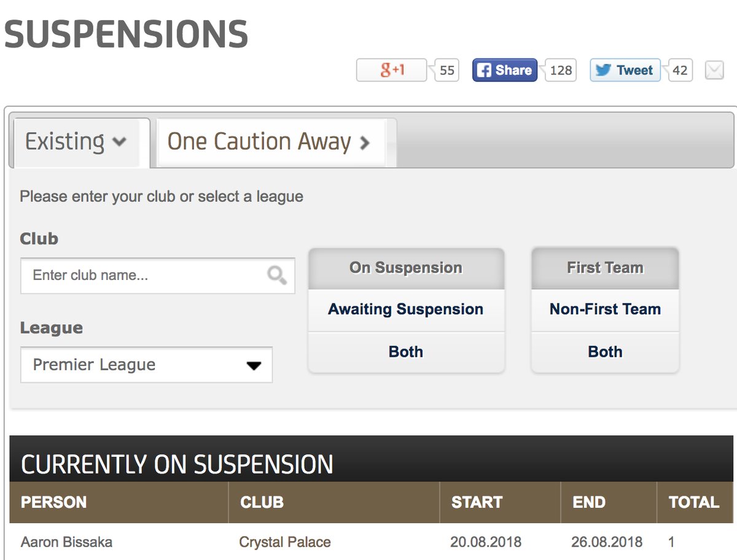This screenshot has width=737, height=560.
Task: Select the On Suspension filter option
Action: point(405,268)
